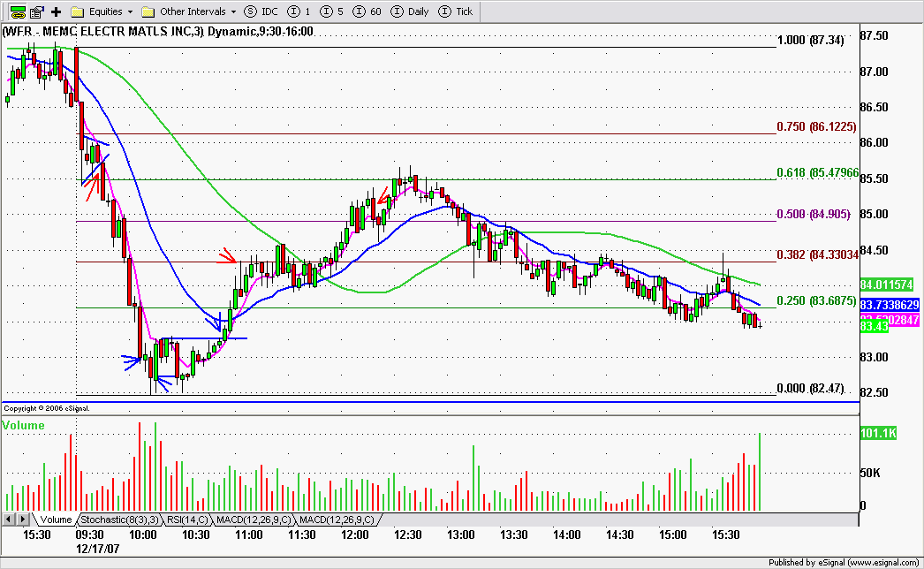Open the Stochastic(8(3),3) tab
Viewport: 924px width, 569px height.
pyautogui.click(x=119, y=520)
